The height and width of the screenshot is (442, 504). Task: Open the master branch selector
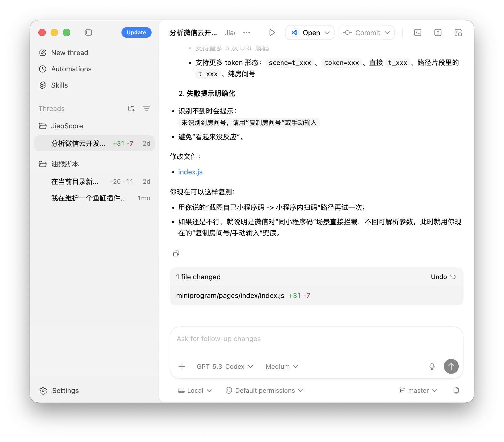[418, 390]
